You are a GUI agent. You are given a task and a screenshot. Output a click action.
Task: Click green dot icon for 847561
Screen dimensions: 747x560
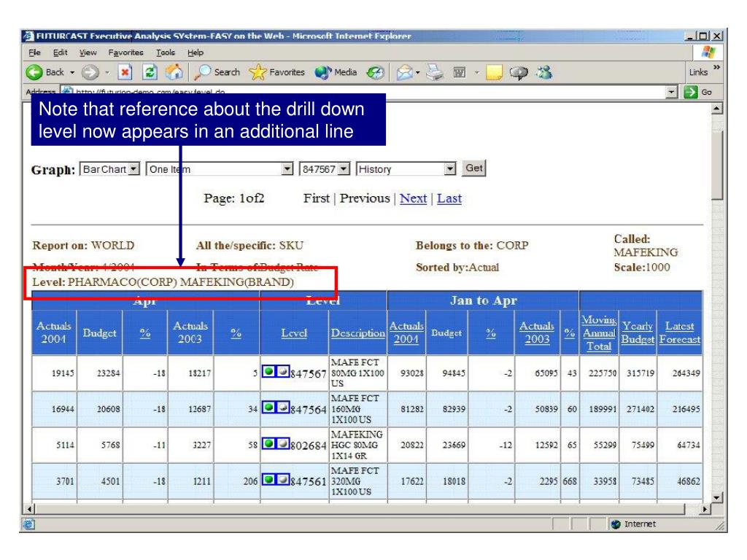tap(268, 480)
